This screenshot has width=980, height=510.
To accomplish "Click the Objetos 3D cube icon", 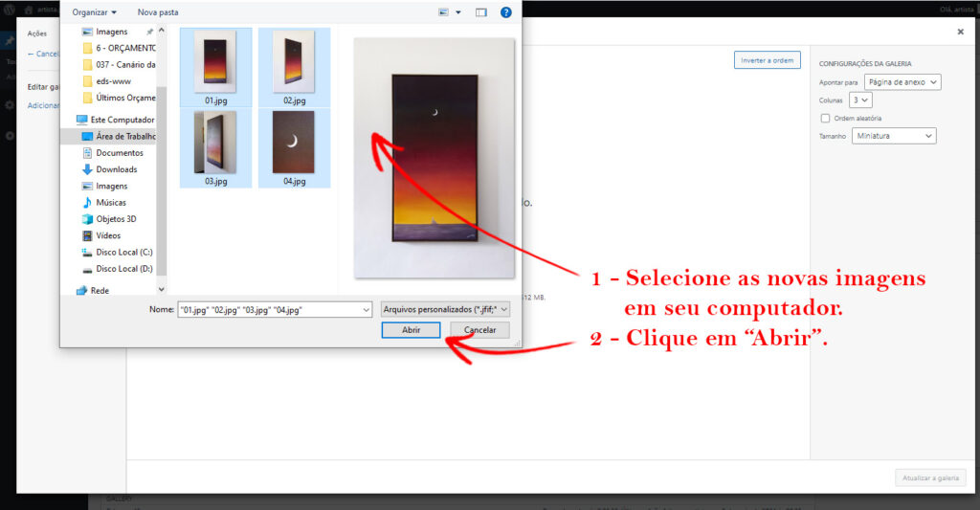I will 87,219.
